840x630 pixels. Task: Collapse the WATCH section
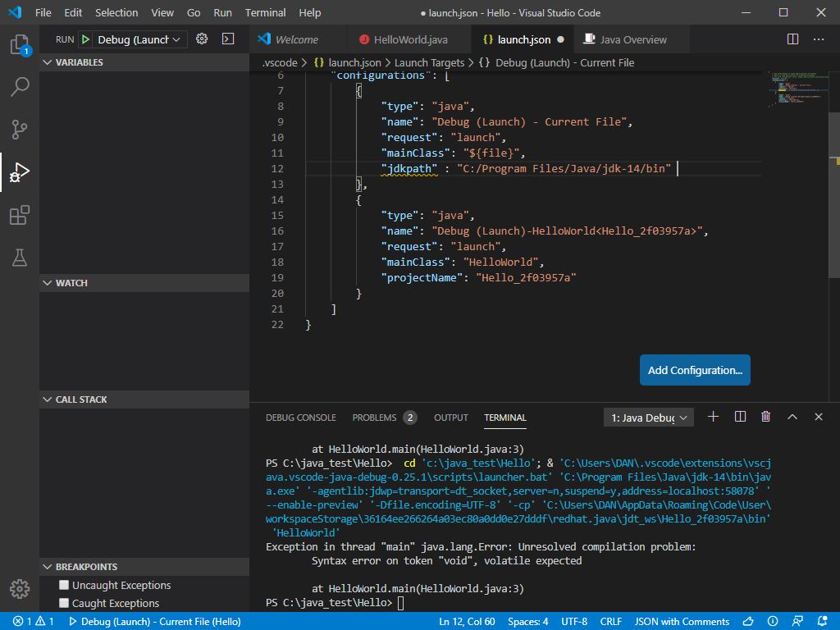[x=144, y=283]
